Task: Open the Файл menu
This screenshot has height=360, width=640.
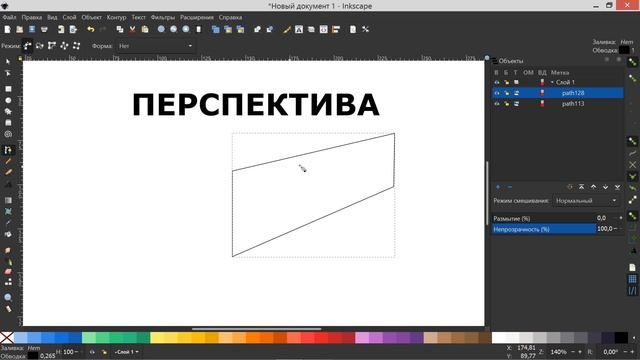Action: click(9, 18)
